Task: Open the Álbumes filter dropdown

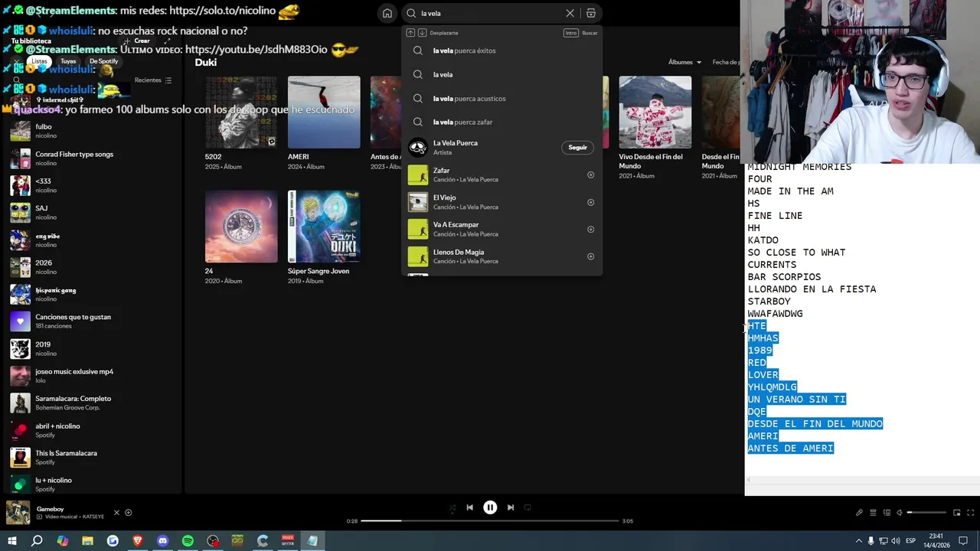Action: click(684, 62)
